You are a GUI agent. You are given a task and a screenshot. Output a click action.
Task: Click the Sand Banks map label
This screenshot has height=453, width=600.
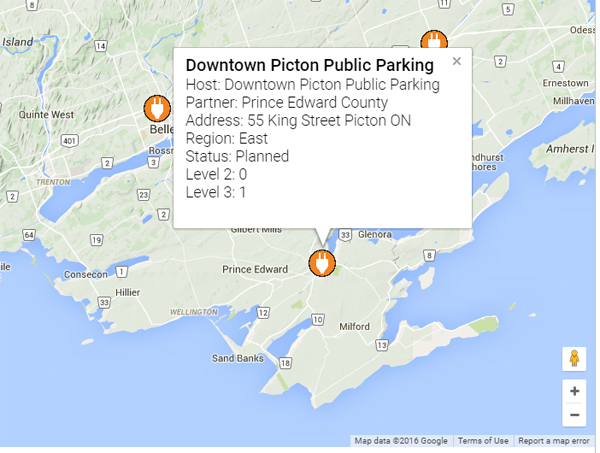coord(238,358)
